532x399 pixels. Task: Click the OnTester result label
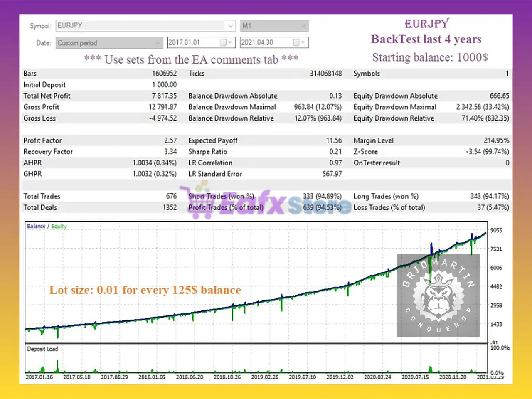pos(377,163)
